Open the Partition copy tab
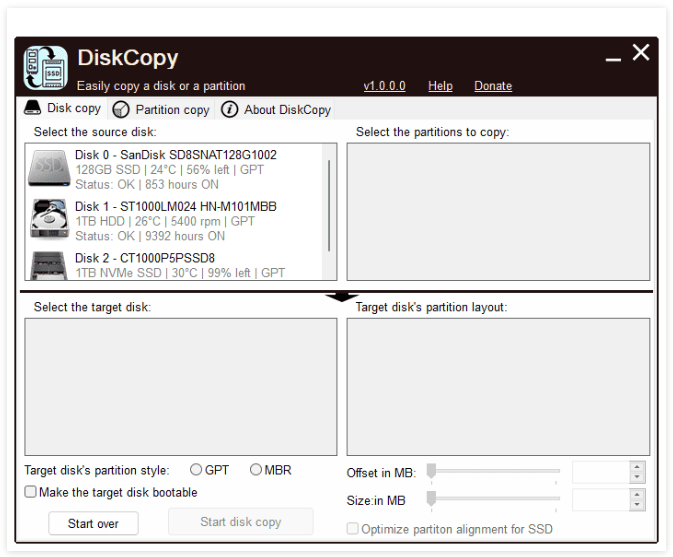 pyautogui.click(x=162, y=109)
